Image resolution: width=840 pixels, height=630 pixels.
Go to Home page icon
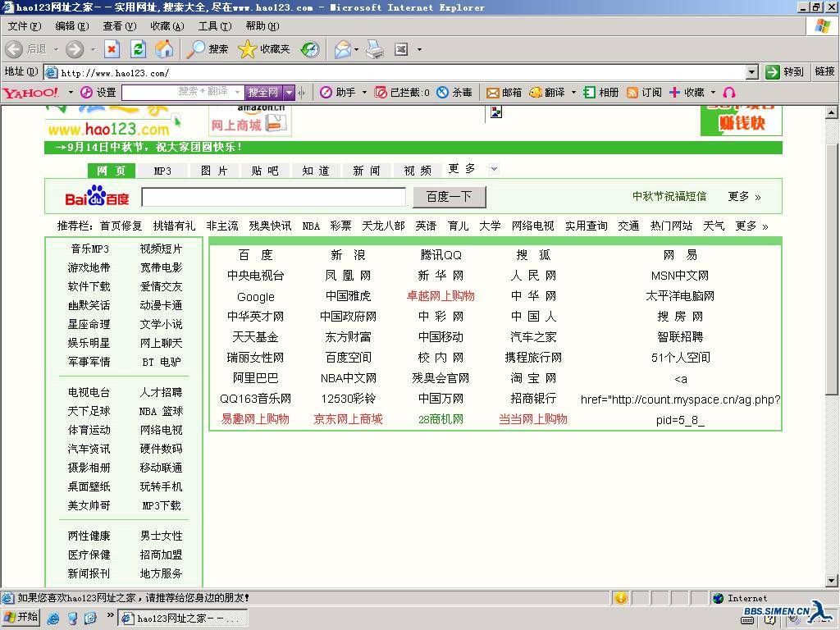[x=164, y=49]
